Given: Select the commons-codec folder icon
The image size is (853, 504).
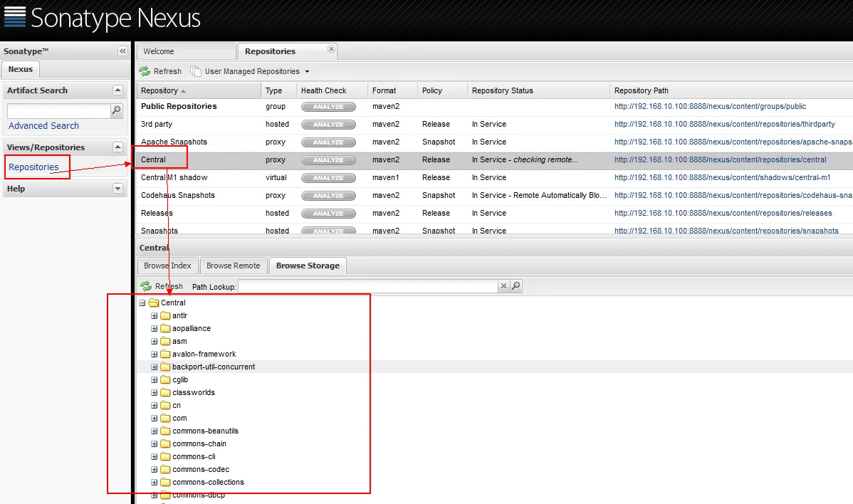Looking at the screenshot, I should 165,469.
